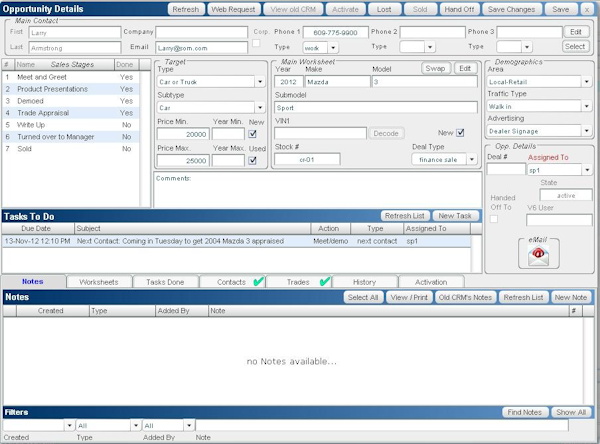Open Assigned To sp1 dropdown
The image size is (600, 444).
tap(587, 170)
